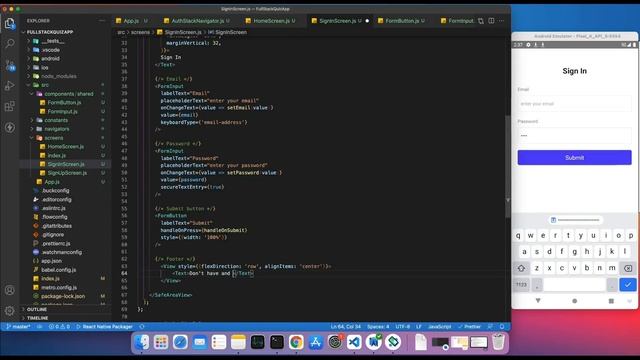Click the open changes icon in editor toolbar
Viewport: 640px width, 360px height.
481,20
